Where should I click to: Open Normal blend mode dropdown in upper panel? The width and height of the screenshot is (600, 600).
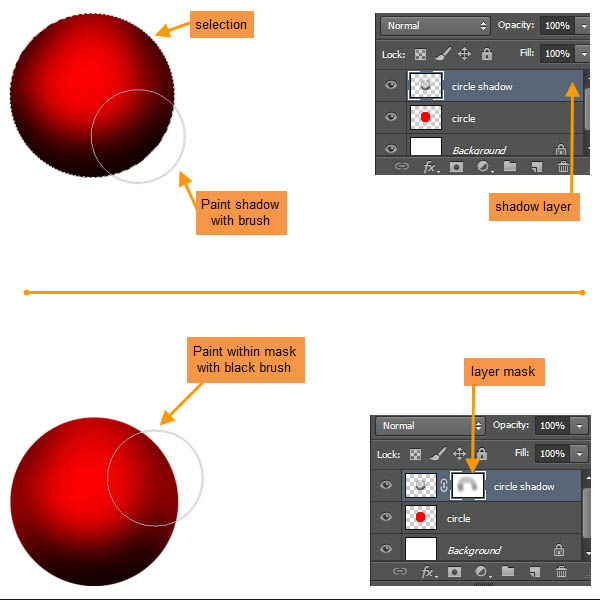(435, 25)
